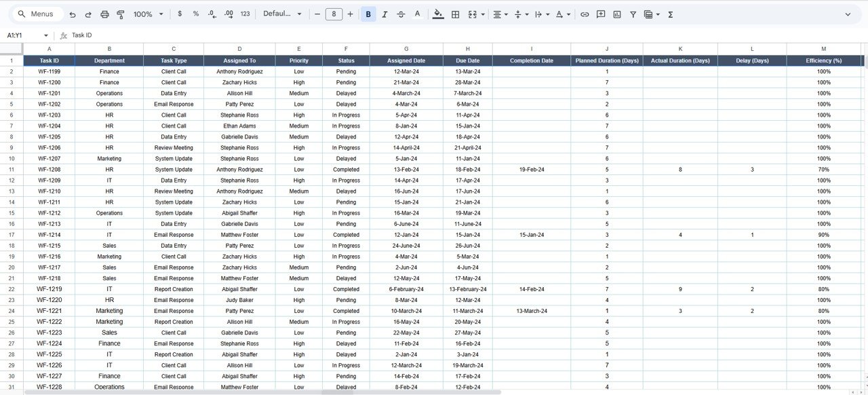Click the Print icon

click(104, 14)
